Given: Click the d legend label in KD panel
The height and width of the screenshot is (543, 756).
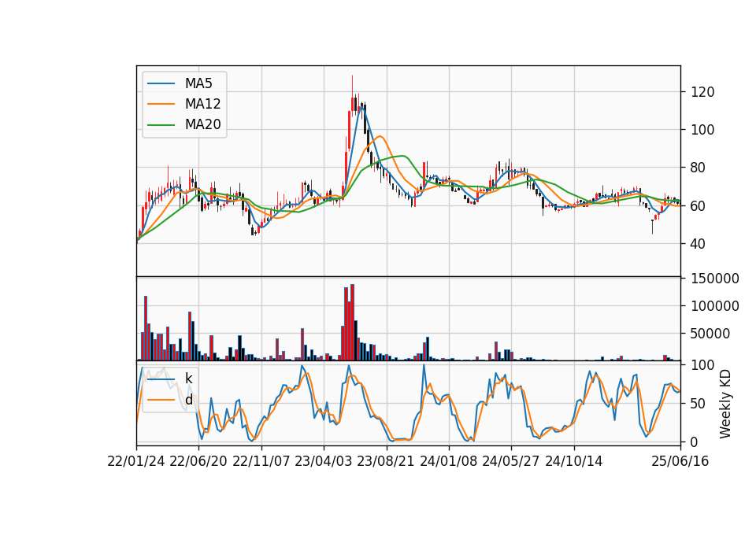Looking at the screenshot, I should (x=188, y=400).
